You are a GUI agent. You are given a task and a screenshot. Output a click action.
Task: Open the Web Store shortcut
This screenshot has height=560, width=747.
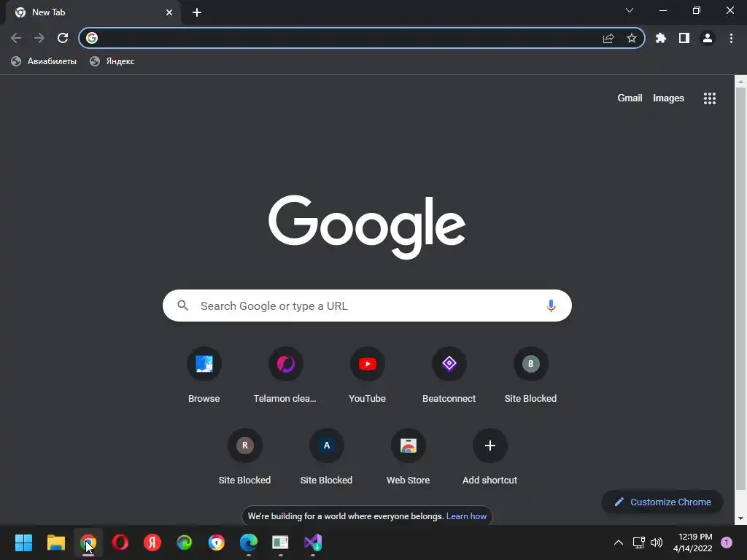pyautogui.click(x=409, y=458)
